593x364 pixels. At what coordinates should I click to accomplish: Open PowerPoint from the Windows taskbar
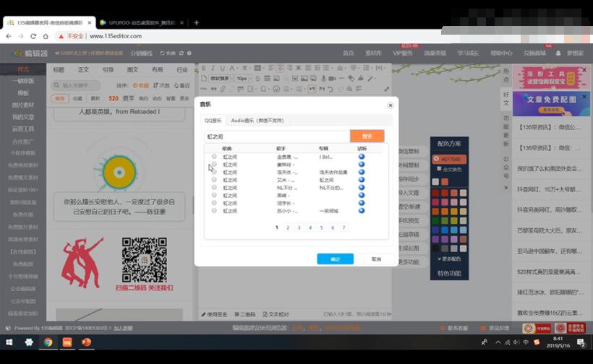click(86, 342)
